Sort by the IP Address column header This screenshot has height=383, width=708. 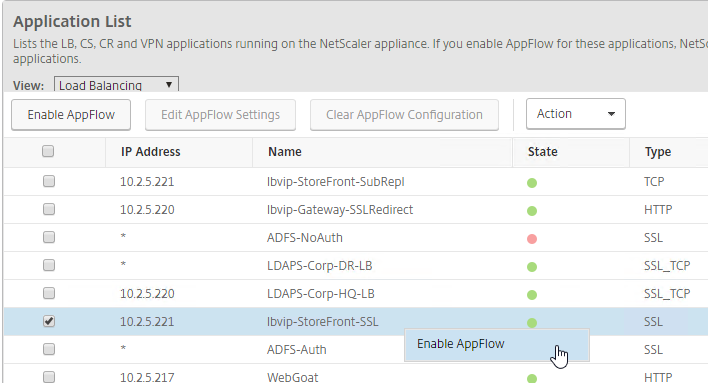tap(151, 152)
